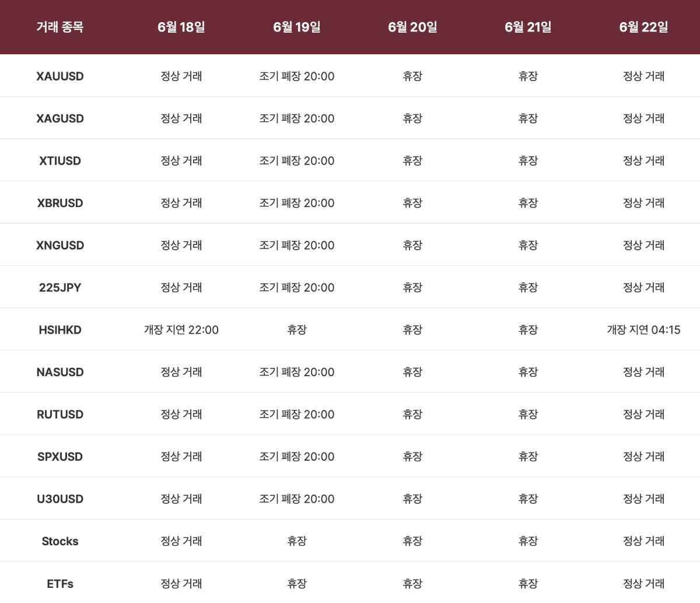Click the NASUSD row label
The image size is (700, 603).
point(60,372)
